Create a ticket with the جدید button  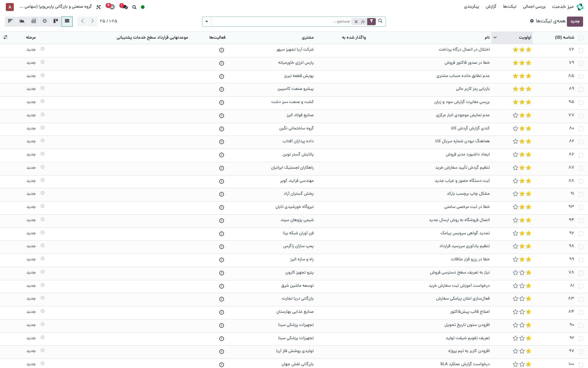tap(575, 21)
